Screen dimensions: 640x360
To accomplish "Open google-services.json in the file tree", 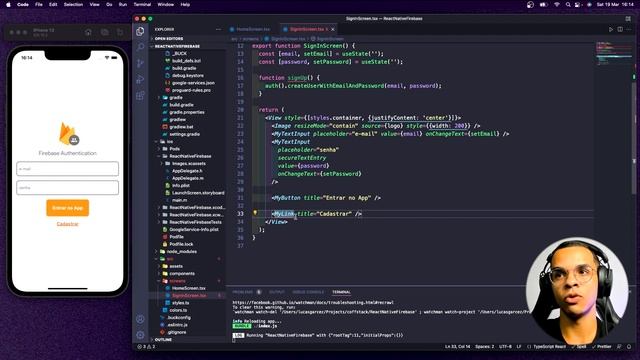I will (193, 83).
